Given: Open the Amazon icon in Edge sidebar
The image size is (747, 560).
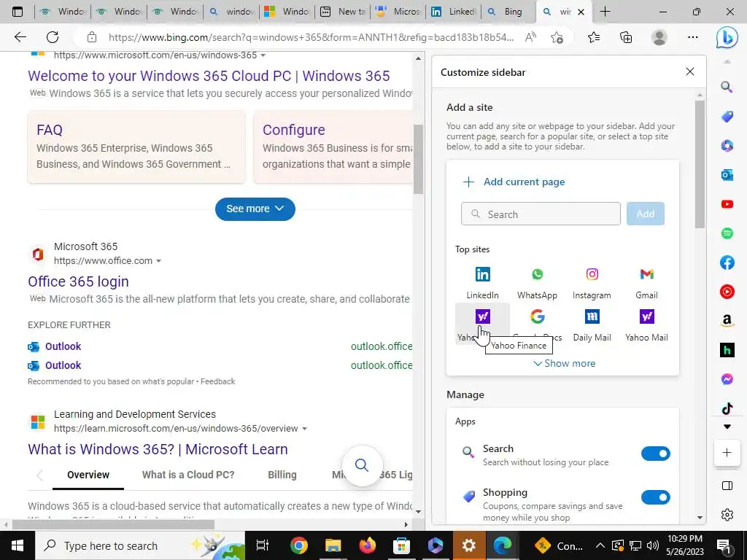Looking at the screenshot, I should click(727, 321).
